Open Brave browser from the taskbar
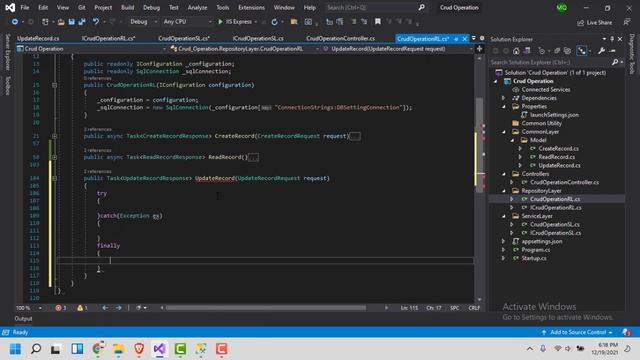Viewport: 640px width, 360px height. (x=139, y=349)
